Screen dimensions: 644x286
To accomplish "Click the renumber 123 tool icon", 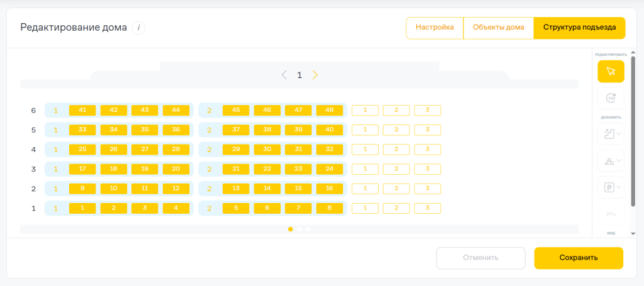I will pyautogui.click(x=611, y=98).
